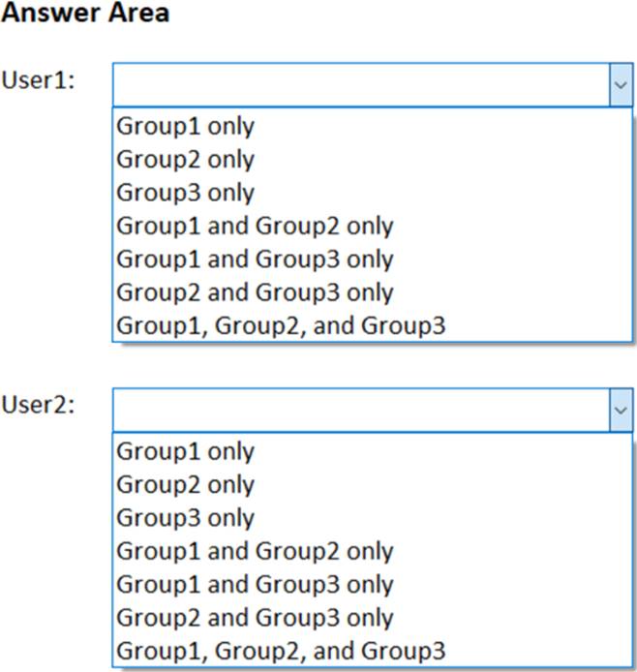Select "Group3 only" for User1
Viewport: 637px width, 672px height.
[x=186, y=193]
